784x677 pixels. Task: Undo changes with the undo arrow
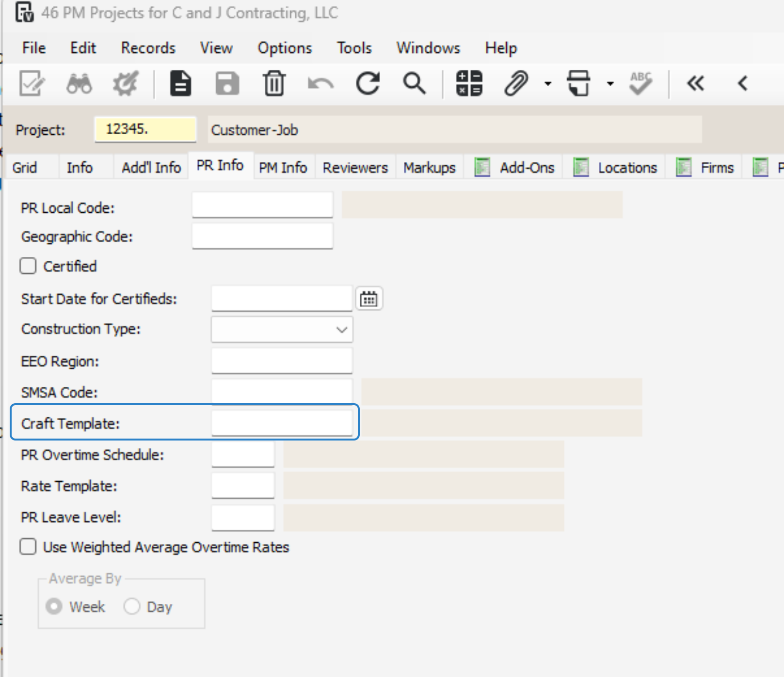320,84
